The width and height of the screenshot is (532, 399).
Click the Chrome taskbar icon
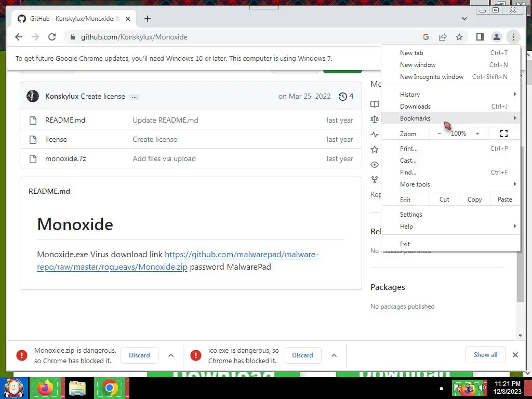(110, 388)
